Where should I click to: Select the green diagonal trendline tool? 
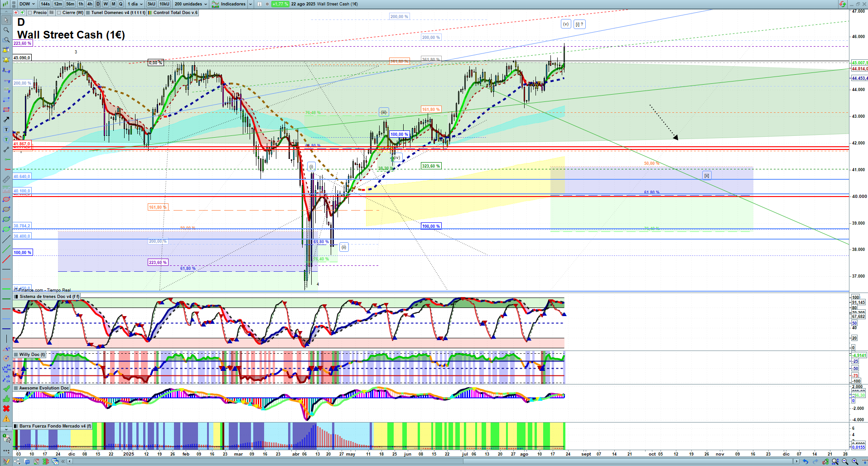[x=6, y=249]
